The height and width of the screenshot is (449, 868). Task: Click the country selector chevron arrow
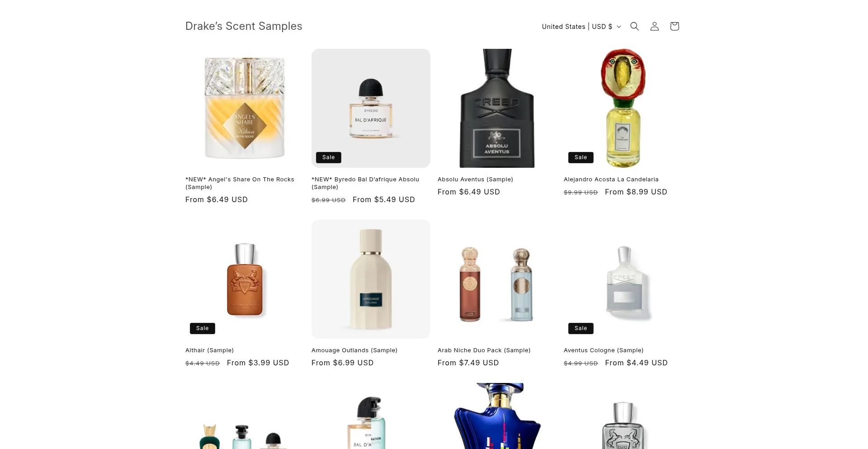619,27
